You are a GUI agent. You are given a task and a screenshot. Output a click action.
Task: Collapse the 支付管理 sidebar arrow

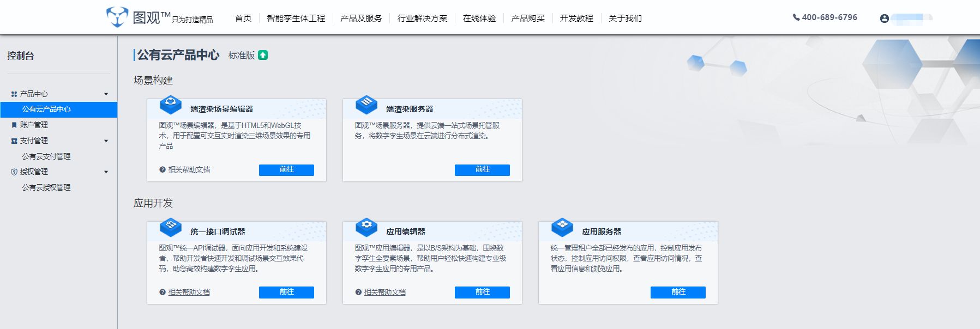pos(106,141)
